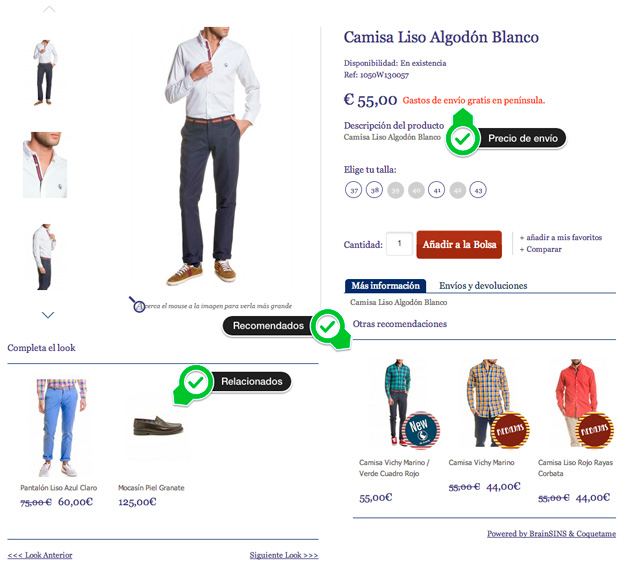Click the Rebajas badge on the red shirt
Image resolution: width=630 pixels, height=573 pixels.
coord(595,431)
